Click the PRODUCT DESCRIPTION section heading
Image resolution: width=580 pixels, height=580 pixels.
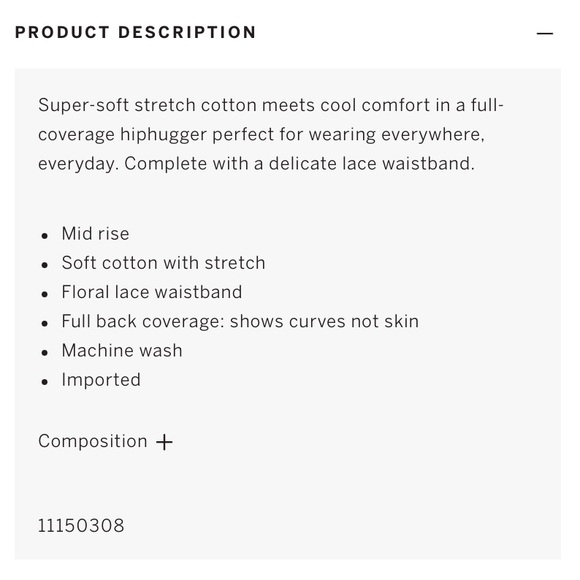(135, 32)
